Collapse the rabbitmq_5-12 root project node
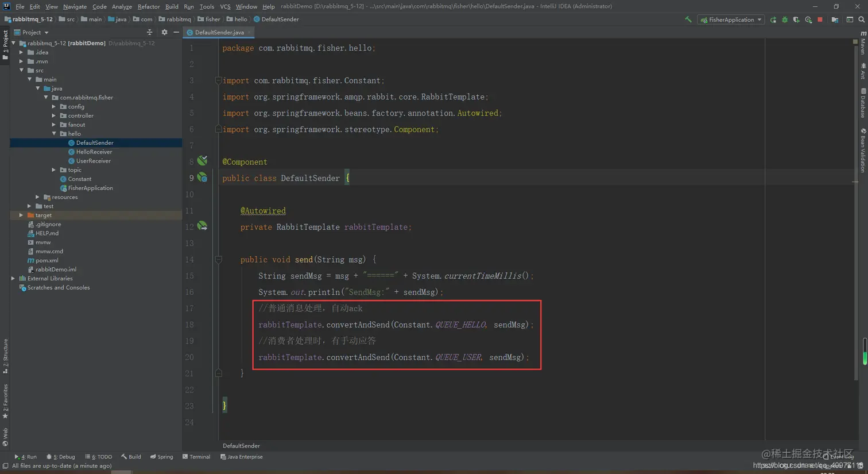The height and width of the screenshot is (474, 868). (x=14, y=43)
